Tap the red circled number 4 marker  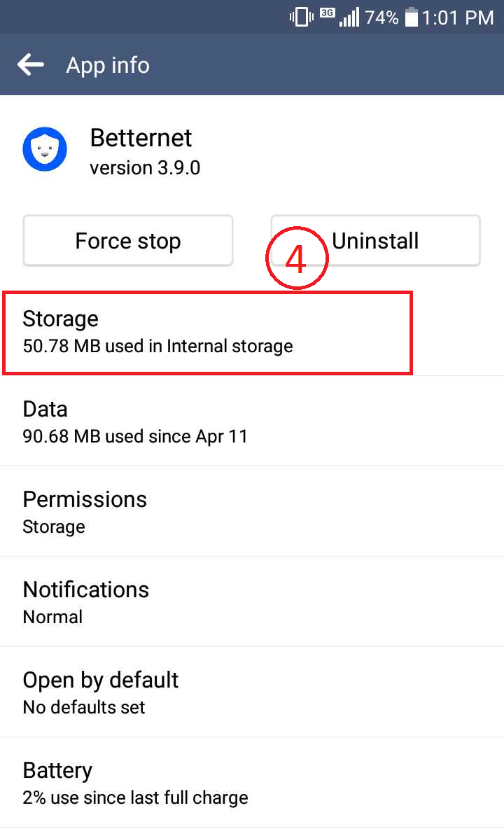(297, 258)
